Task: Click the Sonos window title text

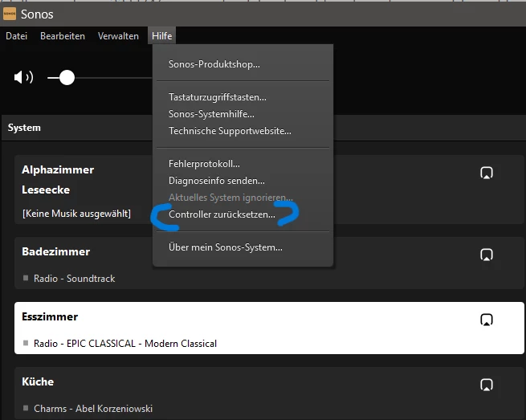Action: coord(37,14)
